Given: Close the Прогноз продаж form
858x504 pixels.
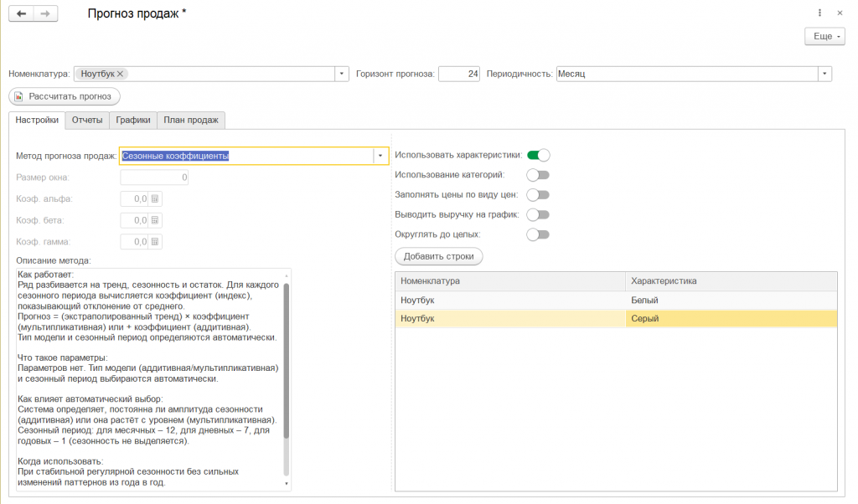Looking at the screenshot, I should click(840, 13).
